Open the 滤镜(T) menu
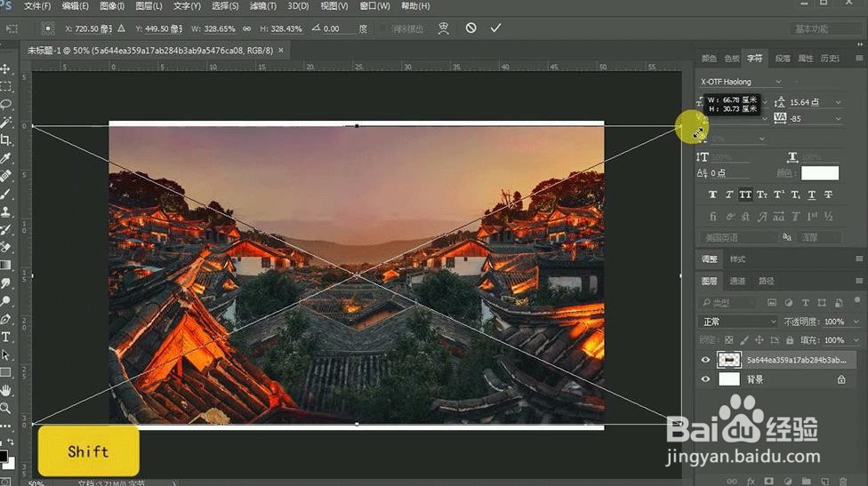The image size is (868, 486). click(262, 6)
